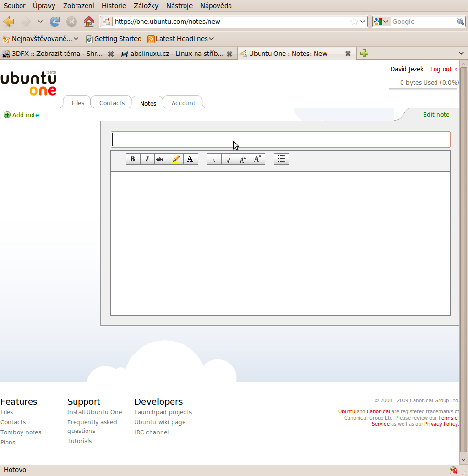Click the Add note link

click(x=25, y=115)
